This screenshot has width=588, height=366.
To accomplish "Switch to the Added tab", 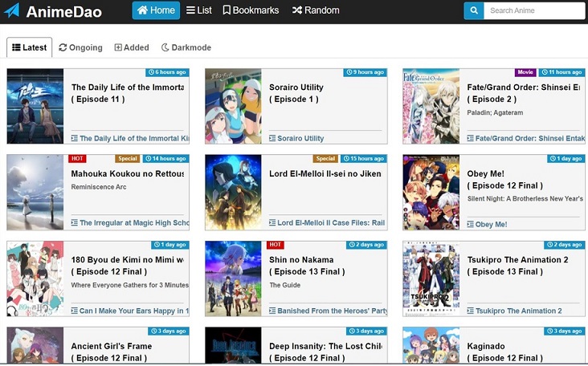I will click(132, 47).
